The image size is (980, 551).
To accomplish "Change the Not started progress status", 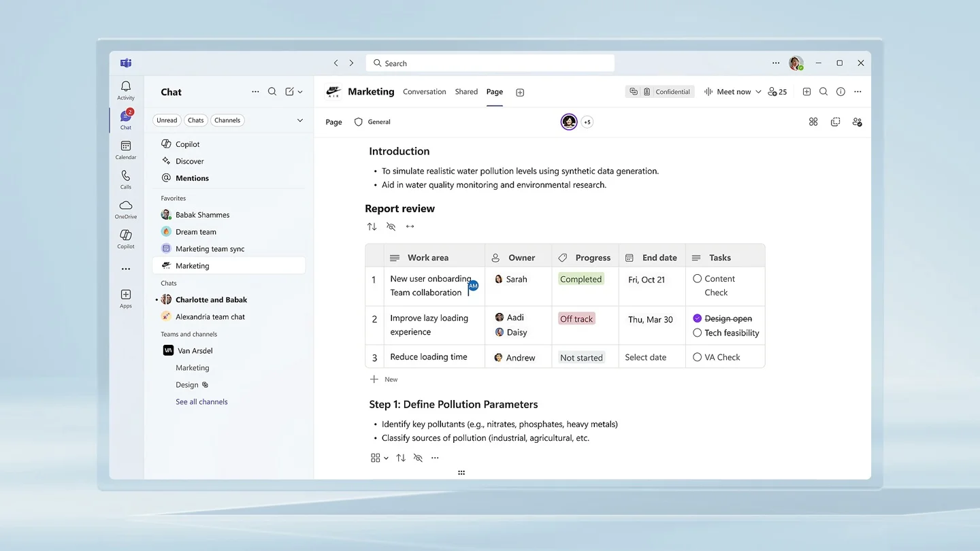I will (x=581, y=358).
